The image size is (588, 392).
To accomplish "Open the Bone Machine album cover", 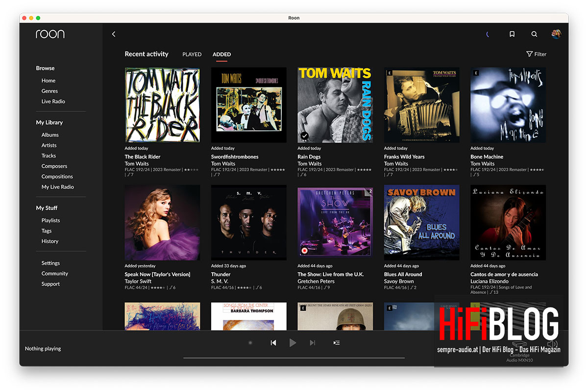I will tap(508, 105).
